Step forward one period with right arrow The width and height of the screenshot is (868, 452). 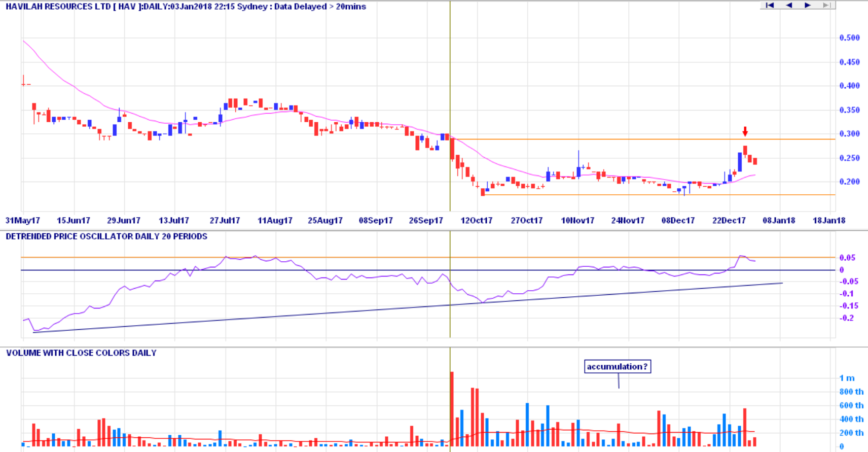[808, 5]
